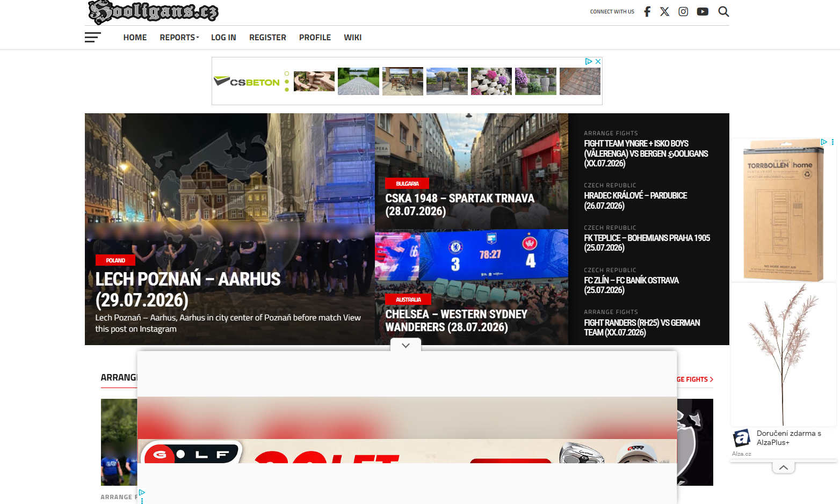Viewport: 840px width, 504px height.
Task: Click the dried branch product image ad
Action: coord(784,354)
